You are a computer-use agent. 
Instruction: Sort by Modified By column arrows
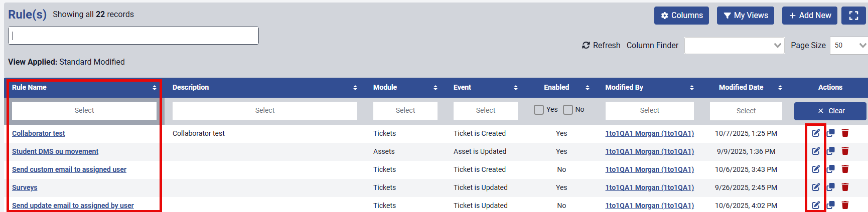(x=692, y=88)
